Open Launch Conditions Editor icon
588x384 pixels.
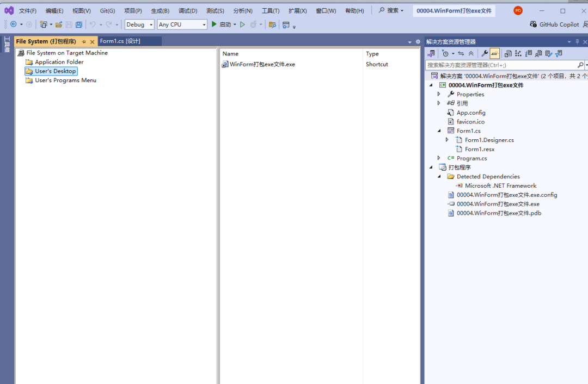click(559, 53)
